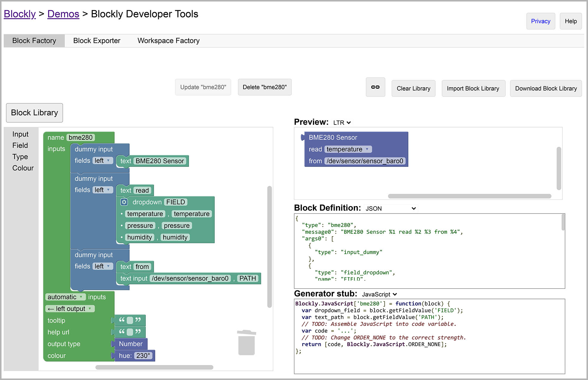Click the Block Library panel label
The image size is (588, 380).
pyautogui.click(x=34, y=112)
